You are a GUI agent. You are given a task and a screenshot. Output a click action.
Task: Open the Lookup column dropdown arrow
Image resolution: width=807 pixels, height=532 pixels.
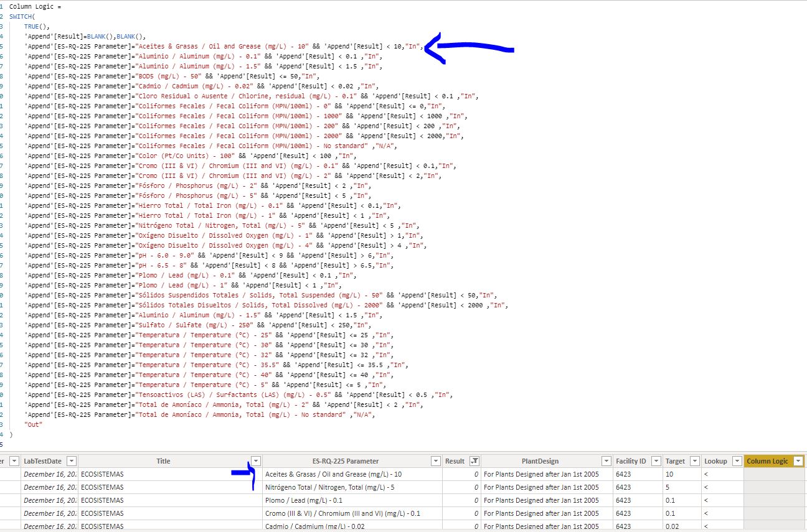point(737,461)
